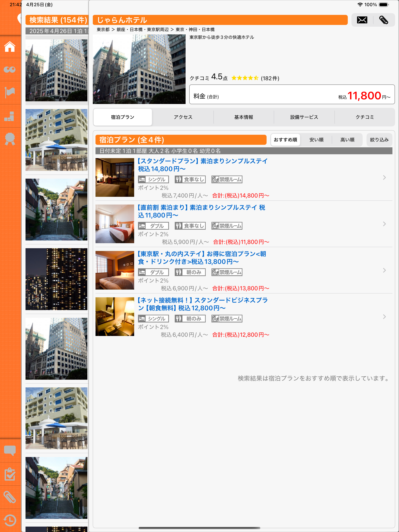Open the award ribbon icon
Screen dimensions: 399x532
coord(10,139)
